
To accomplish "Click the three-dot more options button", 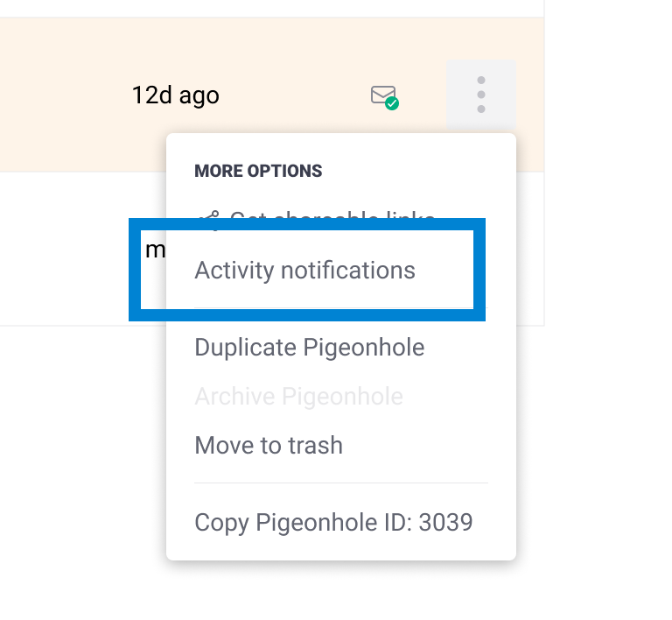I will (x=480, y=95).
